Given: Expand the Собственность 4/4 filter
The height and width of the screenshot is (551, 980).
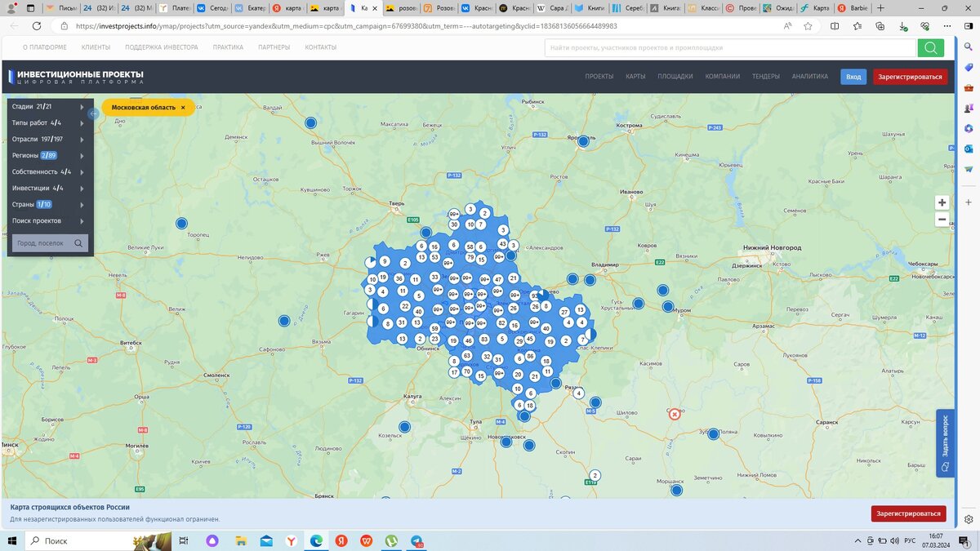Looking at the screenshot, I should pos(49,171).
